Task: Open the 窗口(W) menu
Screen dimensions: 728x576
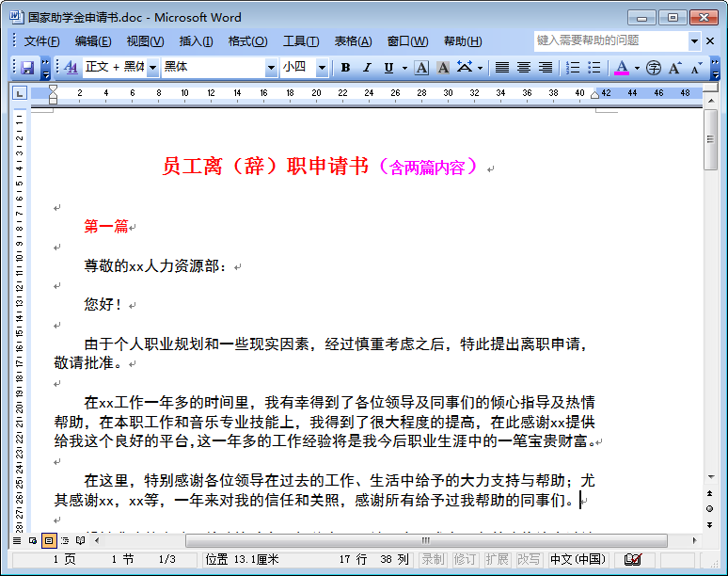Action: tap(407, 41)
